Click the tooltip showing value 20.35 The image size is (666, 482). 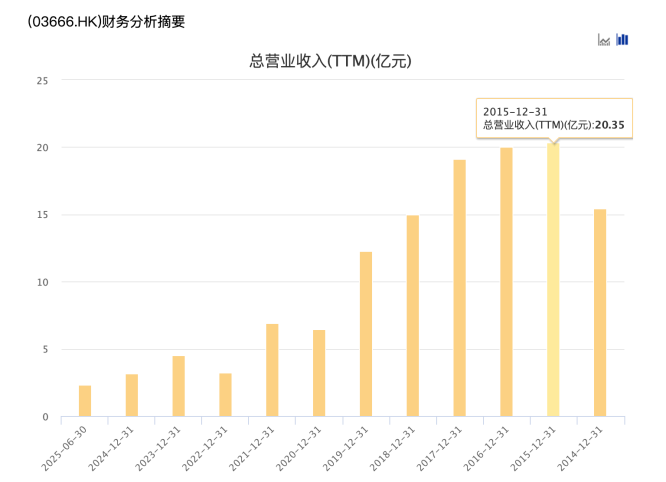click(553, 118)
